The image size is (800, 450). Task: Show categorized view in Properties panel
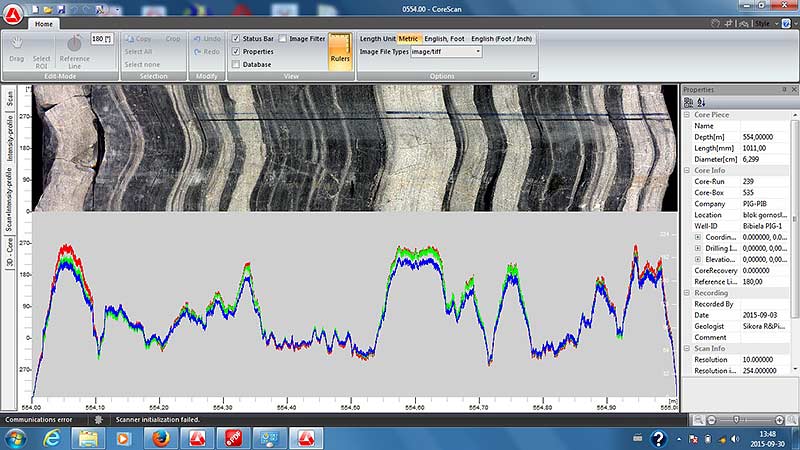[x=689, y=102]
